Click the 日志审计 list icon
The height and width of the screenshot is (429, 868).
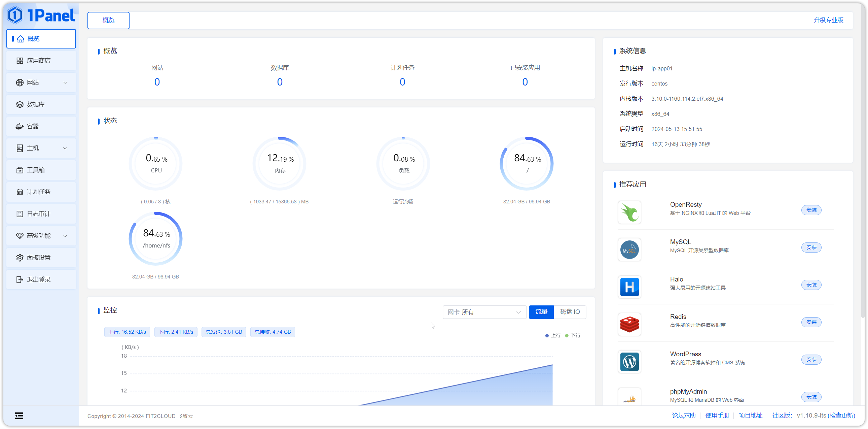coord(20,214)
